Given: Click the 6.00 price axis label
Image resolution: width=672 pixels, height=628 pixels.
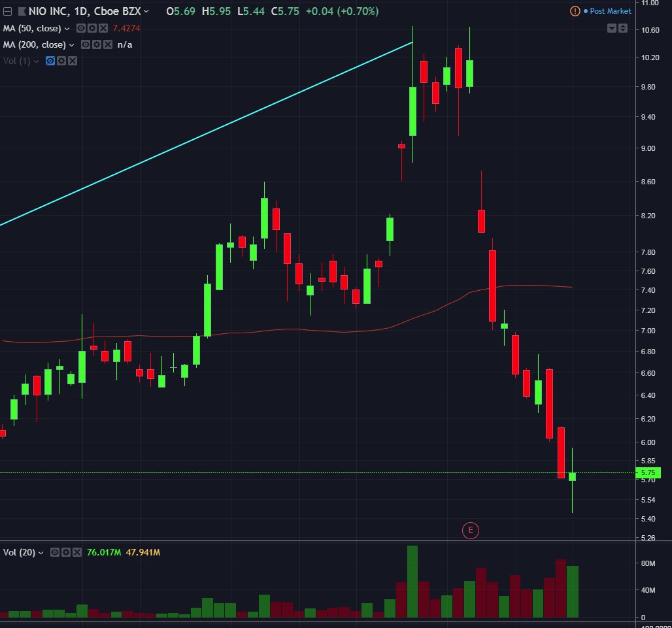Looking at the screenshot, I should point(648,442).
